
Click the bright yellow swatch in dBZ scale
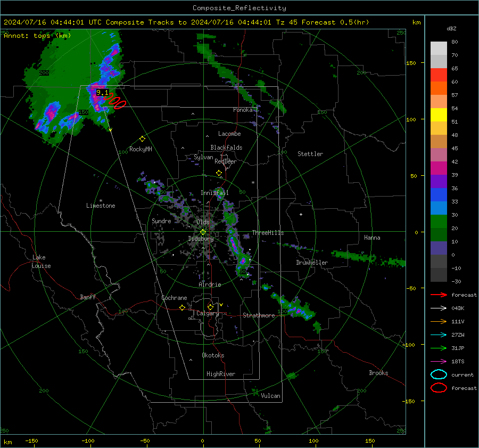(x=439, y=115)
